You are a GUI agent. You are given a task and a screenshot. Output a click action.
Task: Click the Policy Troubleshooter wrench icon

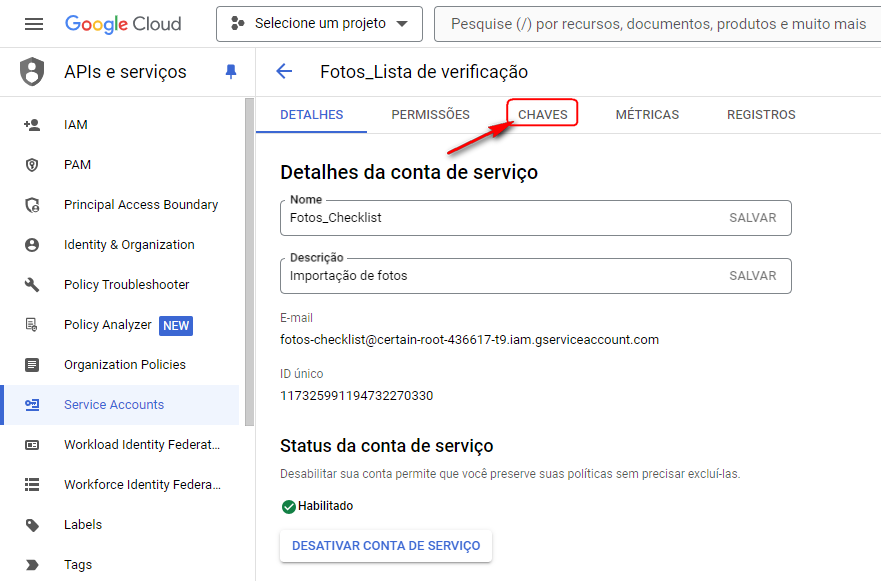32,284
